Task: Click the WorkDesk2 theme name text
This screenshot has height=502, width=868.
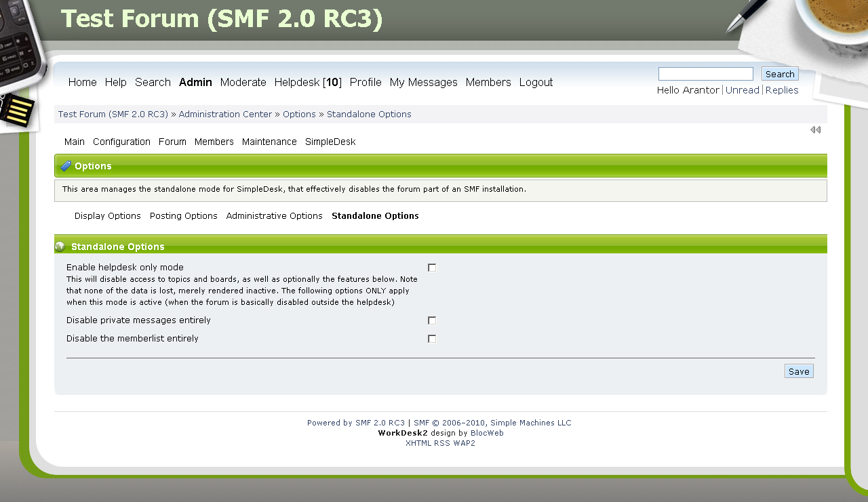Action: pos(403,433)
